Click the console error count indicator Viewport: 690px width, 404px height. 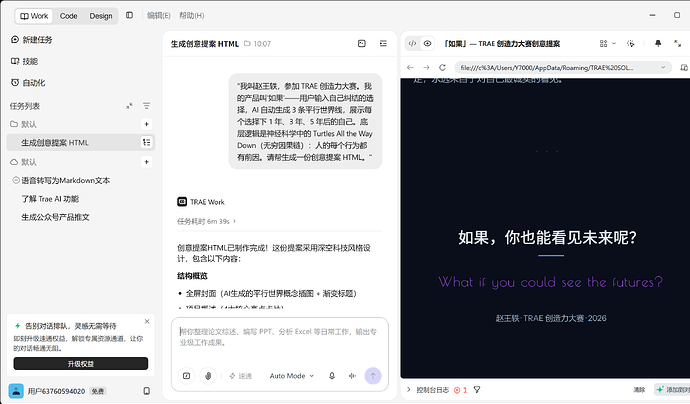tap(461, 390)
